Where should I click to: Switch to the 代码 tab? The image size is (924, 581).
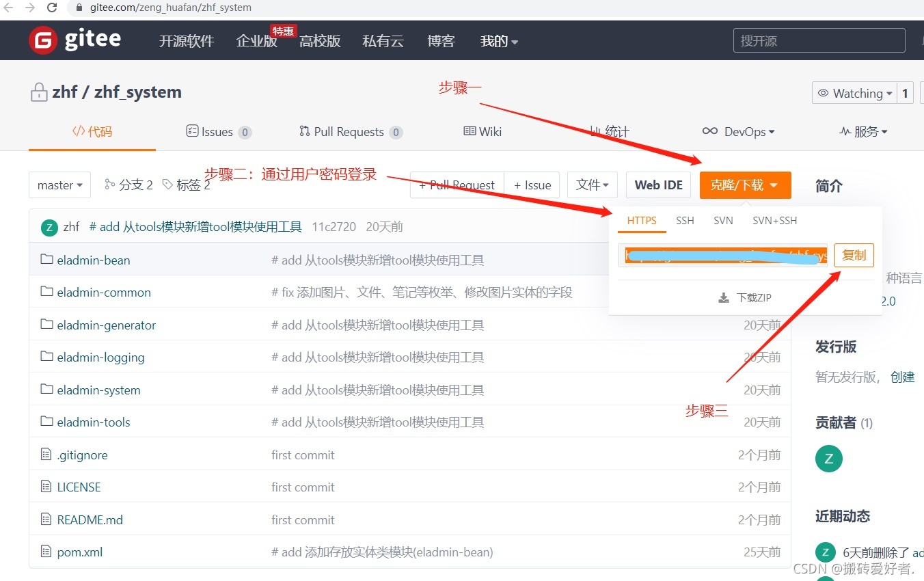92,131
